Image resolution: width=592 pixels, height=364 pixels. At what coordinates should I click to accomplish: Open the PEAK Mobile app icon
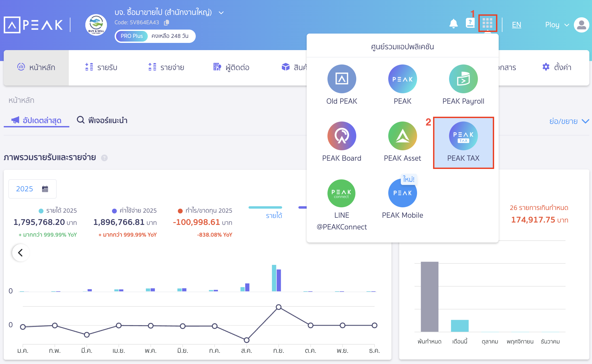click(x=402, y=193)
